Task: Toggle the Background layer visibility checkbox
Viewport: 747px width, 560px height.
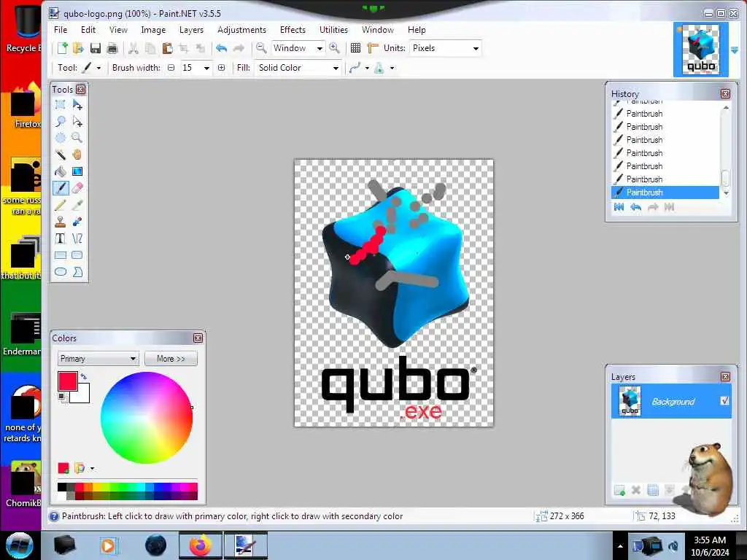Action: [724, 401]
